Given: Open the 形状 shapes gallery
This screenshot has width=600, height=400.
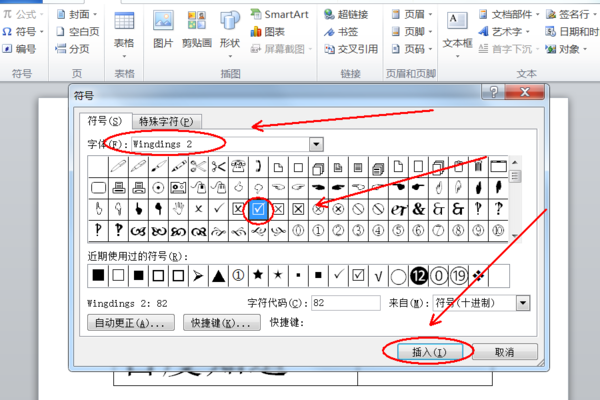Looking at the screenshot, I should (x=230, y=30).
